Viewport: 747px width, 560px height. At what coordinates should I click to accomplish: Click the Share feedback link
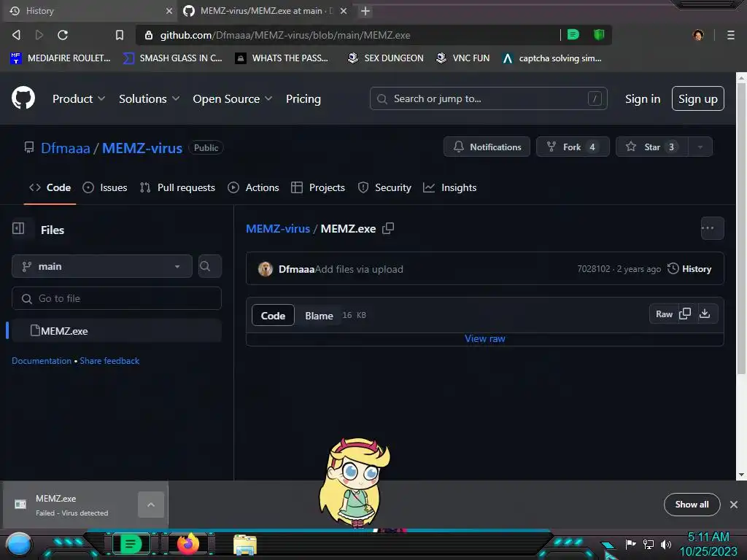point(109,361)
